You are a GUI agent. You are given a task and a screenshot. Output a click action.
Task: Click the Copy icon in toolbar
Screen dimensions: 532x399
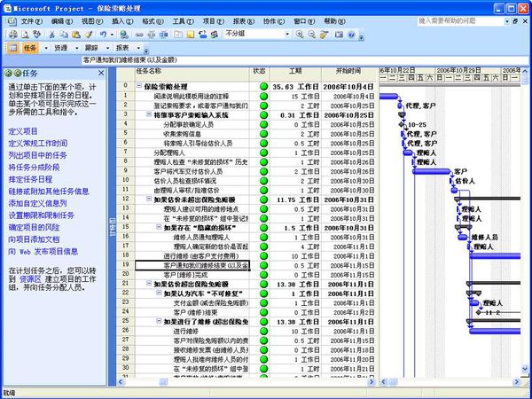click(x=64, y=35)
